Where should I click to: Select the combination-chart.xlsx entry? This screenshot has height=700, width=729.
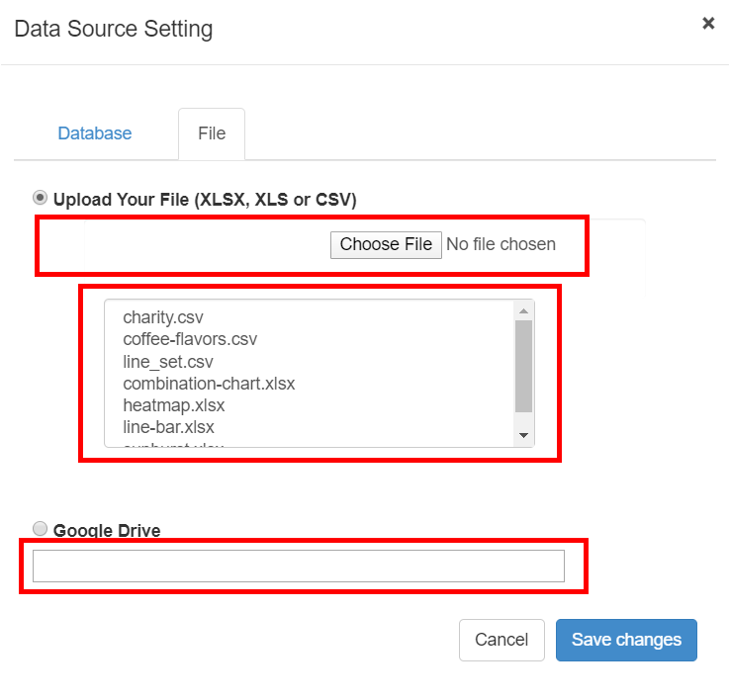tap(209, 383)
